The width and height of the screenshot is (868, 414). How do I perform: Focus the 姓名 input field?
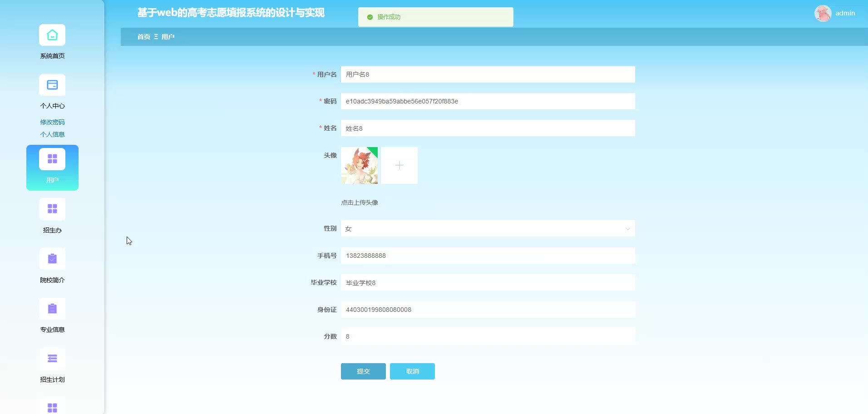[488, 128]
